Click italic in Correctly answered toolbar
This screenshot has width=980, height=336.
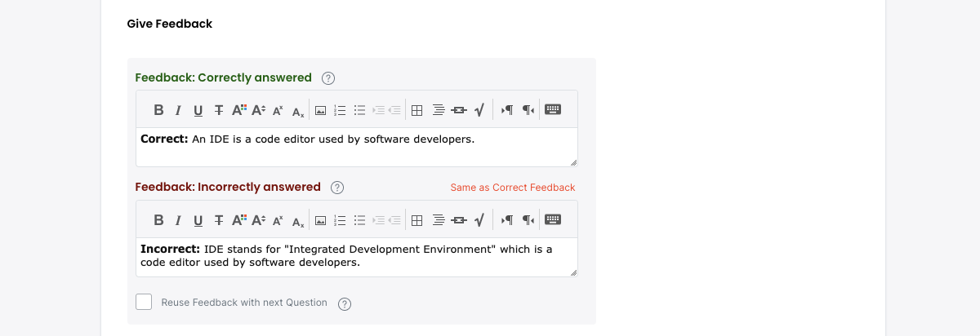(x=178, y=110)
